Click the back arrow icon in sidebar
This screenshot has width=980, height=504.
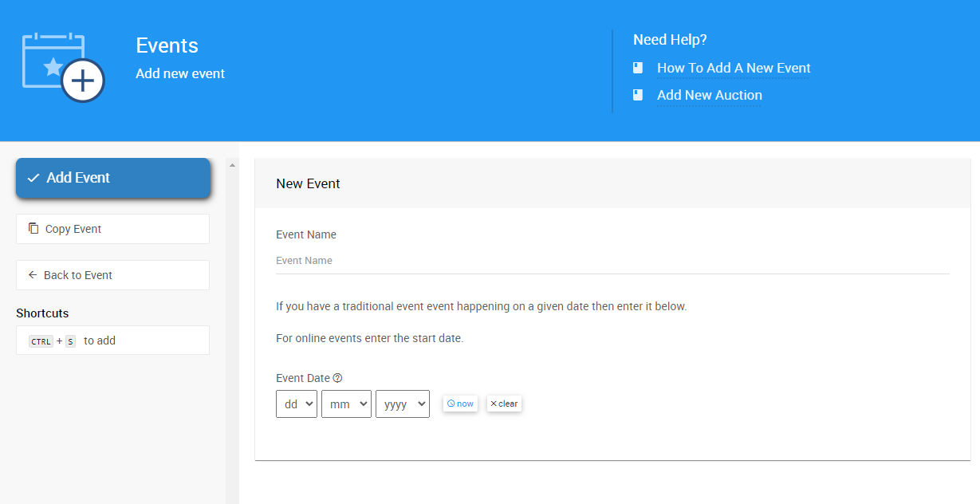pos(33,275)
